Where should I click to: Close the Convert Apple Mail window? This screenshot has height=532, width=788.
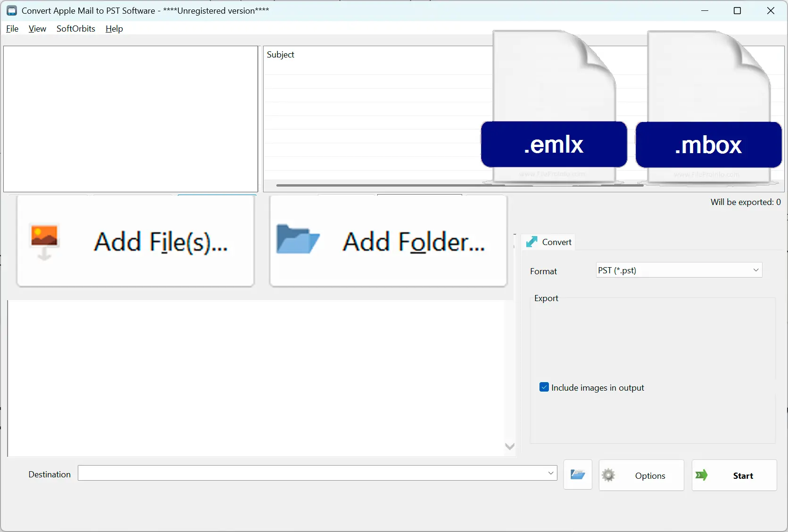(x=771, y=10)
